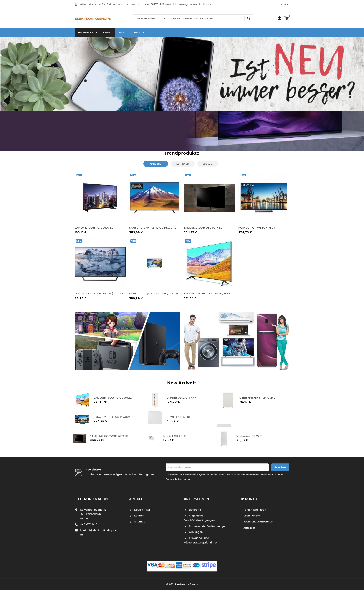Click the footer phone number +4593703815
This screenshot has width=364, height=590.
point(88,524)
